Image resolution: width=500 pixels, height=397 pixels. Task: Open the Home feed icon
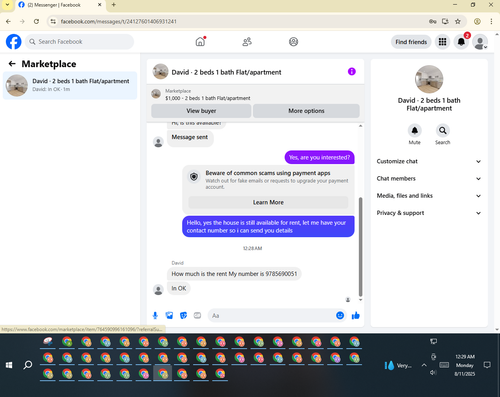click(200, 42)
